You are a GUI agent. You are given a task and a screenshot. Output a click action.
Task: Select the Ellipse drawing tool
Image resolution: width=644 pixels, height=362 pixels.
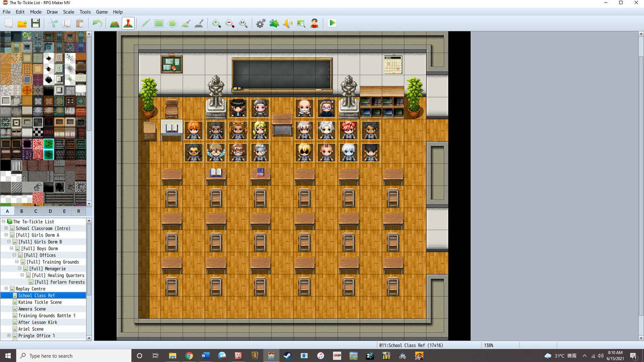click(x=172, y=23)
